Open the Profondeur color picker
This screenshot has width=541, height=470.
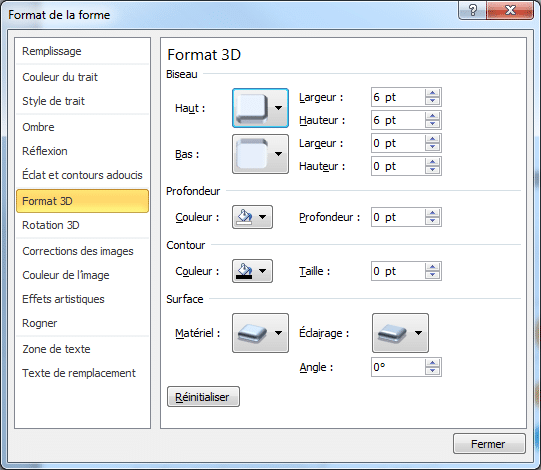pos(252,217)
